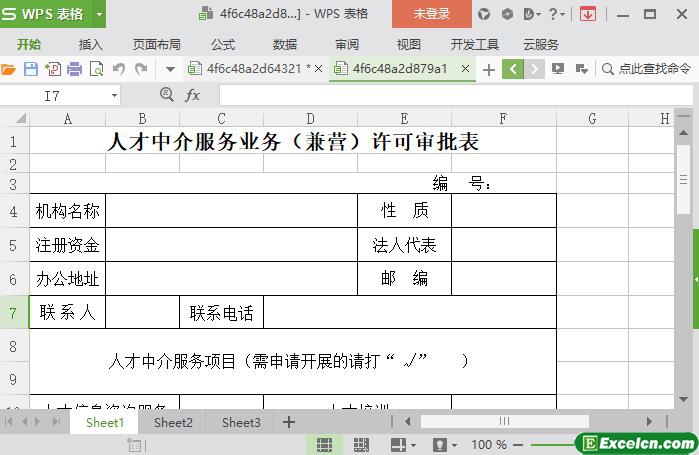Viewport: 699px width, 455px height.
Task: Open the 开发工具 ribbon tab
Action: coord(475,45)
